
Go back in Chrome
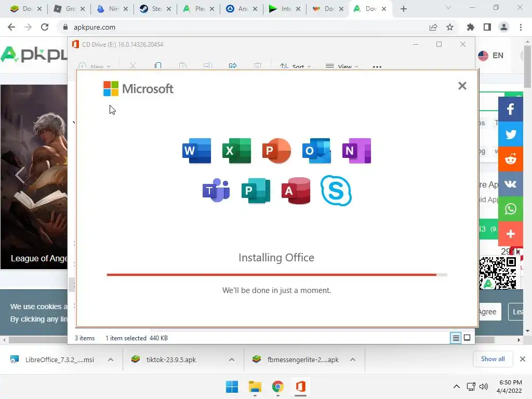tap(11, 27)
